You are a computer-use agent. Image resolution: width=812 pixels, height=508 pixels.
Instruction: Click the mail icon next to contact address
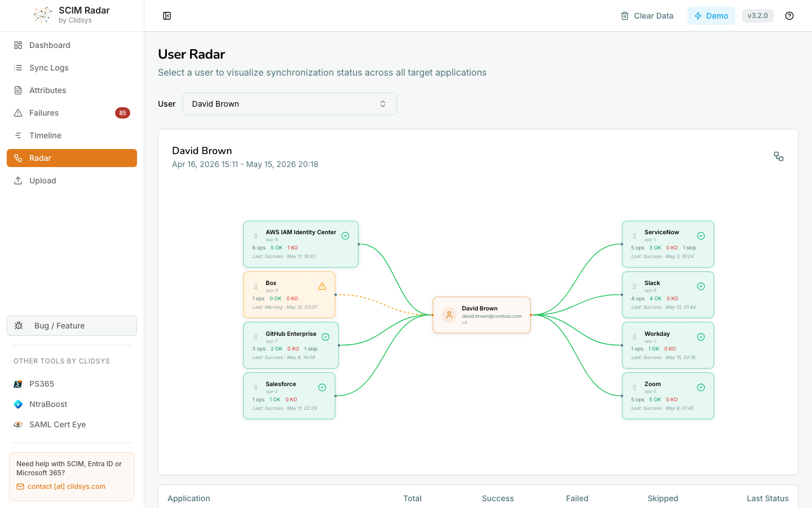[20, 487]
